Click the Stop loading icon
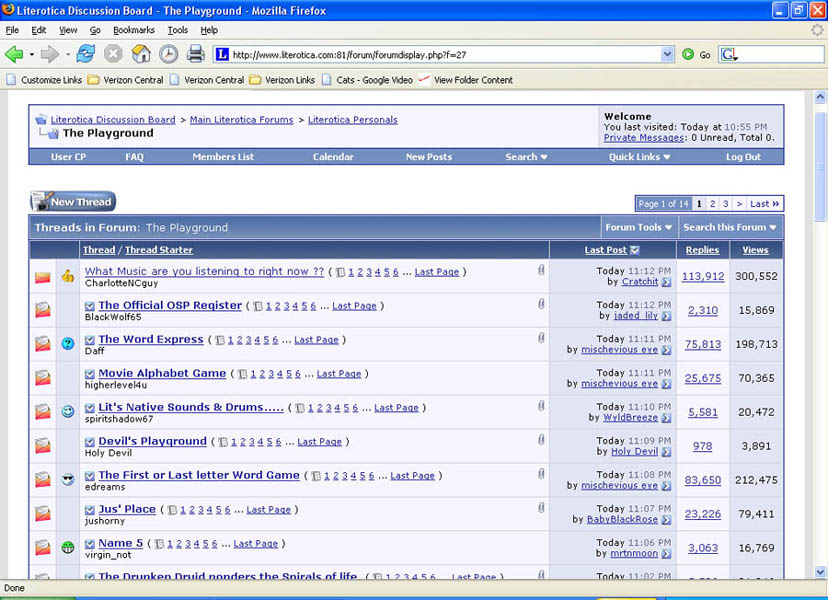Screen dimensions: 828x600 tap(112, 54)
